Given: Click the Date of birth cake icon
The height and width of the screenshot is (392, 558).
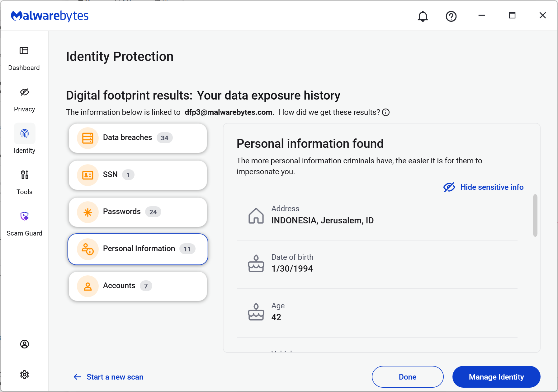Looking at the screenshot, I should click(x=256, y=264).
